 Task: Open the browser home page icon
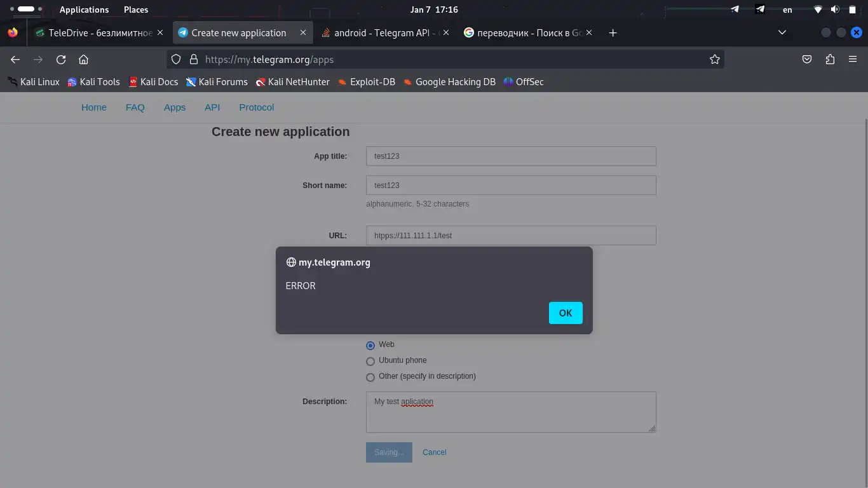[83, 59]
